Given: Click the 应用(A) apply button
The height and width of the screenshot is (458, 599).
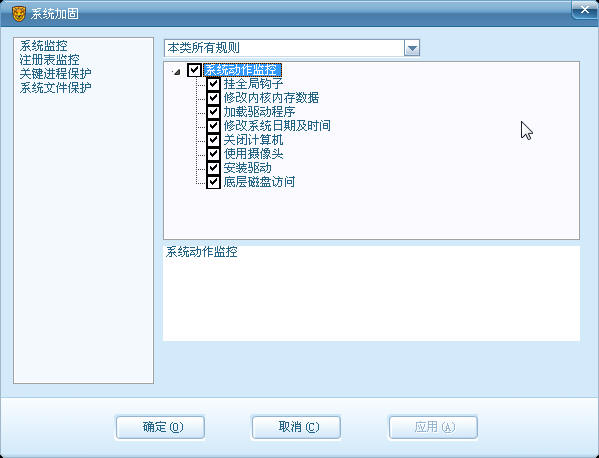Looking at the screenshot, I should click(x=433, y=427).
